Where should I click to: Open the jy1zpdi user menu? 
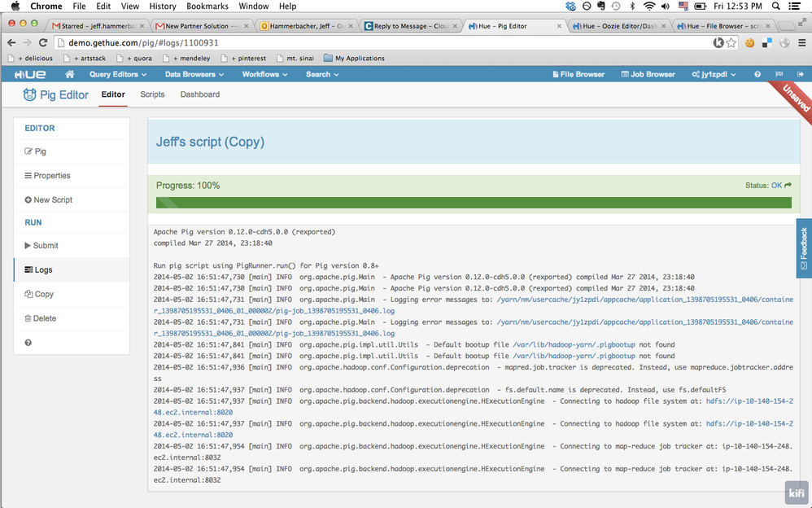714,74
